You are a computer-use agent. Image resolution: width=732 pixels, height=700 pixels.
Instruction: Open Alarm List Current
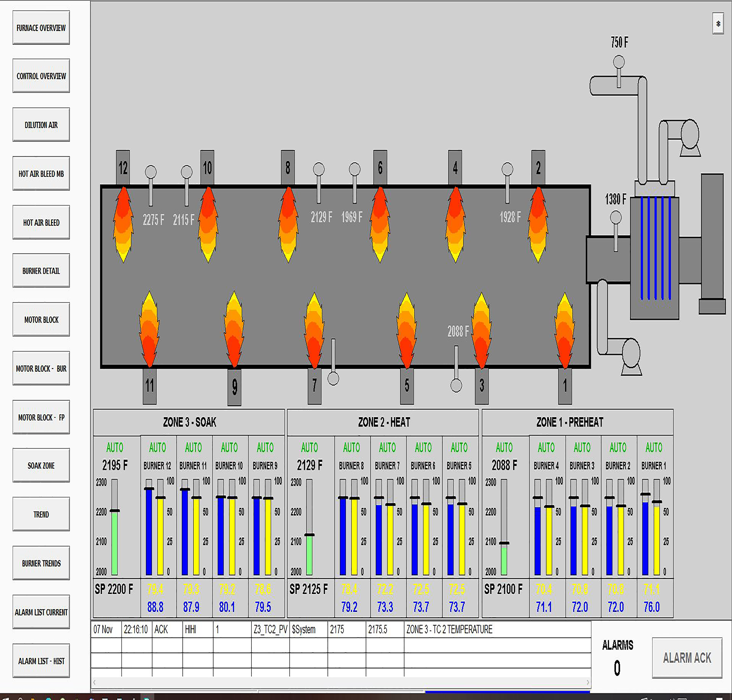click(41, 612)
